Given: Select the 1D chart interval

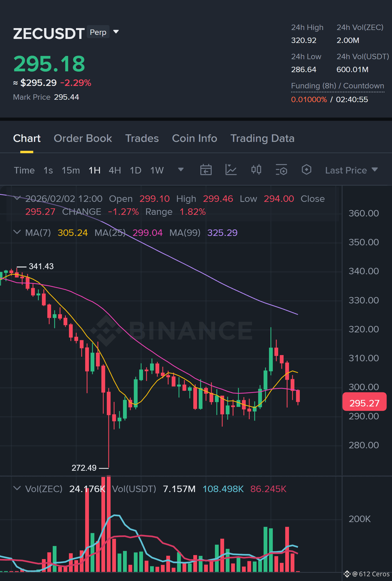Looking at the screenshot, I should click(135, 170).
